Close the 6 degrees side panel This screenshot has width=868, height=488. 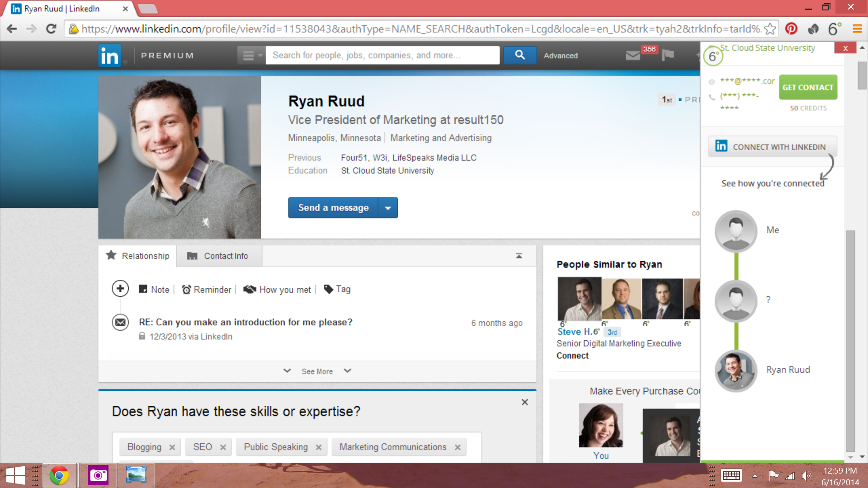coord(845,48)
